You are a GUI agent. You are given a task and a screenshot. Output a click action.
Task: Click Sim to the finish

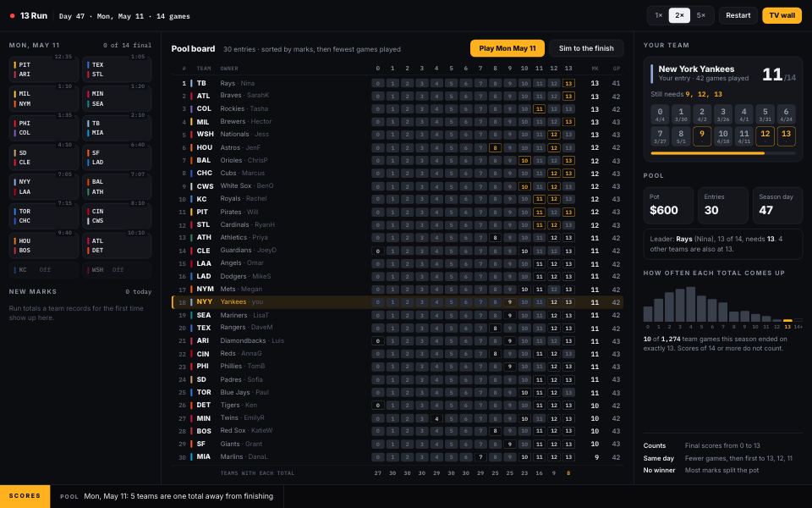[x=586, y=48]
